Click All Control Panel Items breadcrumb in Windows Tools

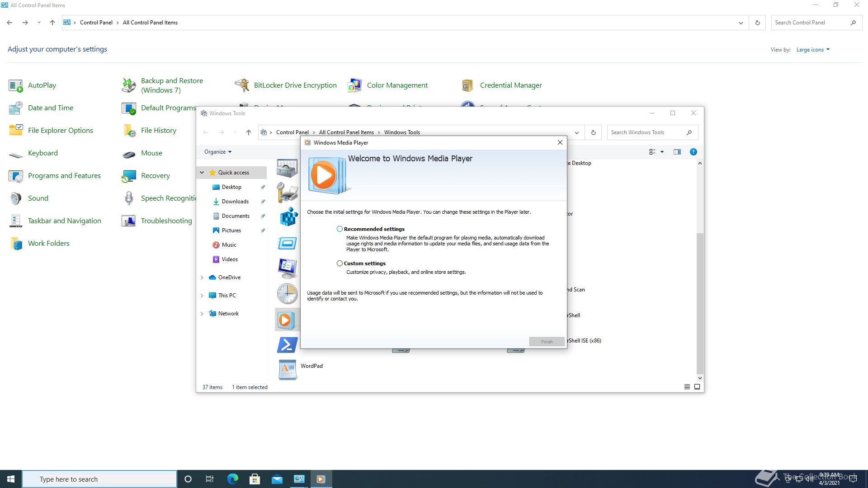346,132
